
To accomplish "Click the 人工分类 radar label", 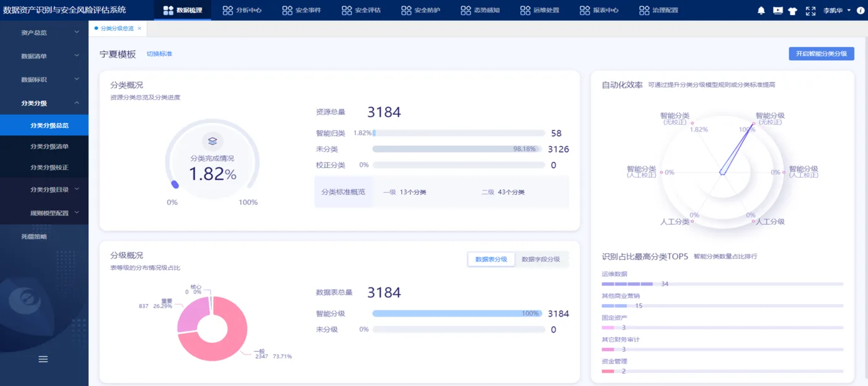I will 675,222.
